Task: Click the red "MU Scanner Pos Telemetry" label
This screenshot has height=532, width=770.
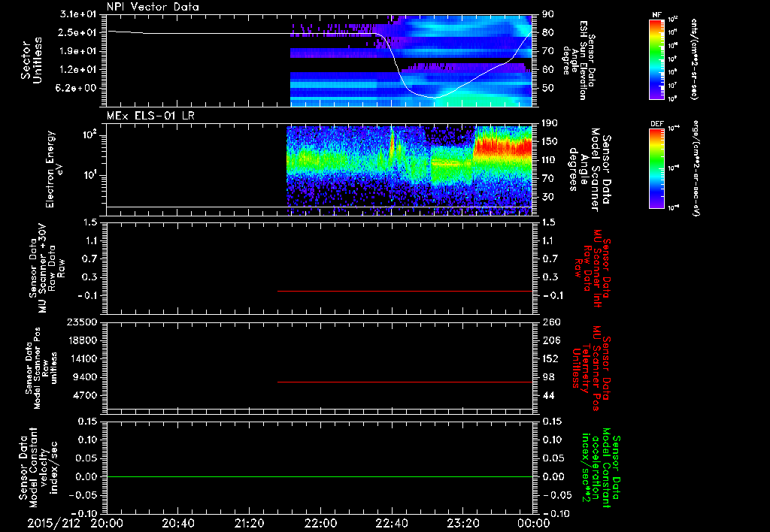Action: pos(592,369)
